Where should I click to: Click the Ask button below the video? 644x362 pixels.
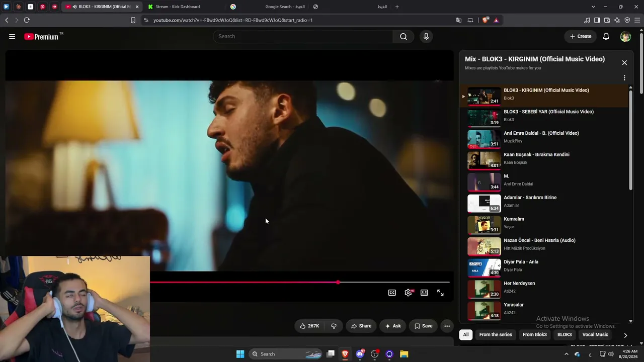(x=393, y=326)
